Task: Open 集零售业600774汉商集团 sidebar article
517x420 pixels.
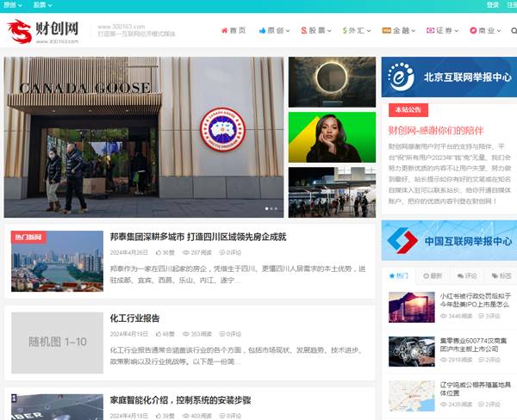Action: tap(473, 344)
